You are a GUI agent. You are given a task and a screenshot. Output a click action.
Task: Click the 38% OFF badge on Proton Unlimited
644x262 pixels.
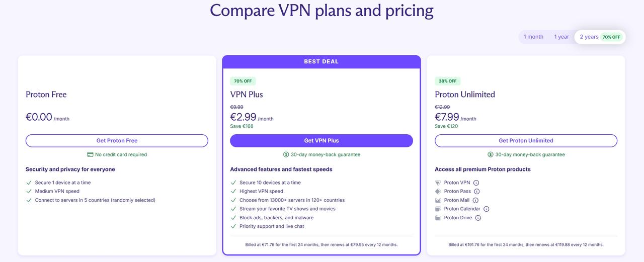[447, 81]
